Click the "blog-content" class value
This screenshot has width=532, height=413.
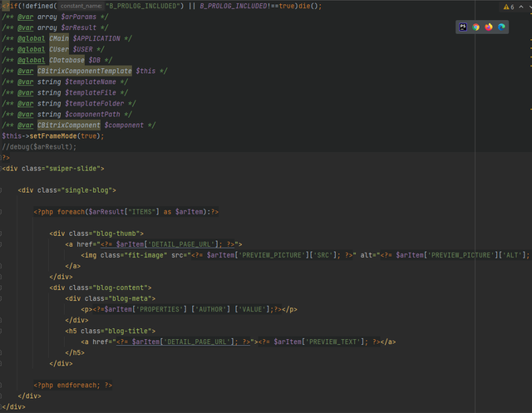[x=120, y=288]
